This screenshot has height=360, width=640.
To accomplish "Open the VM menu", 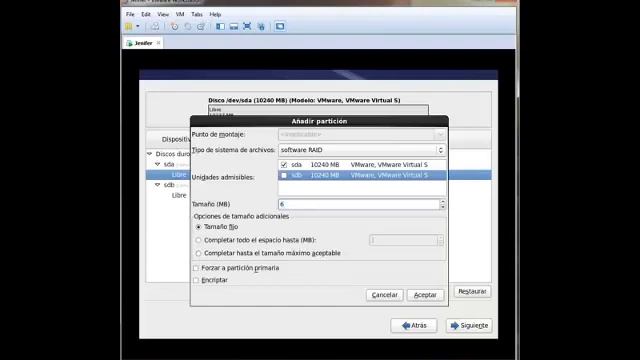I will [x=180, y=14].
